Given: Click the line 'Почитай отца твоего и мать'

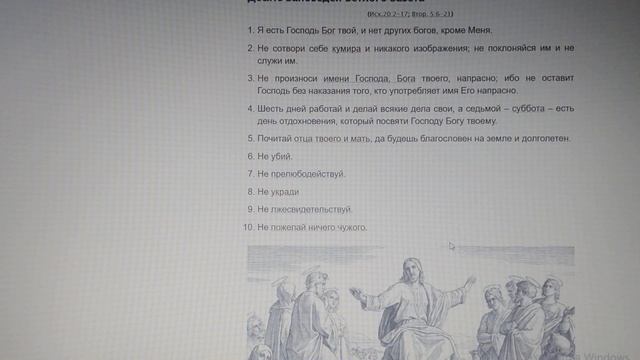Looking at the screenshot, I should point(314,139).
